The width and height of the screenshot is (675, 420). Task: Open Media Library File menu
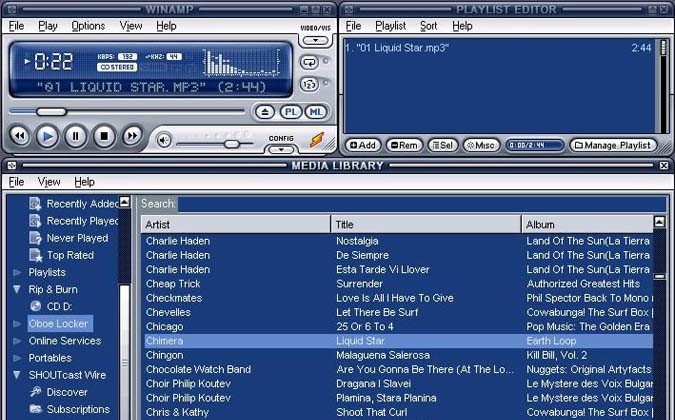(x=16, y=182)
